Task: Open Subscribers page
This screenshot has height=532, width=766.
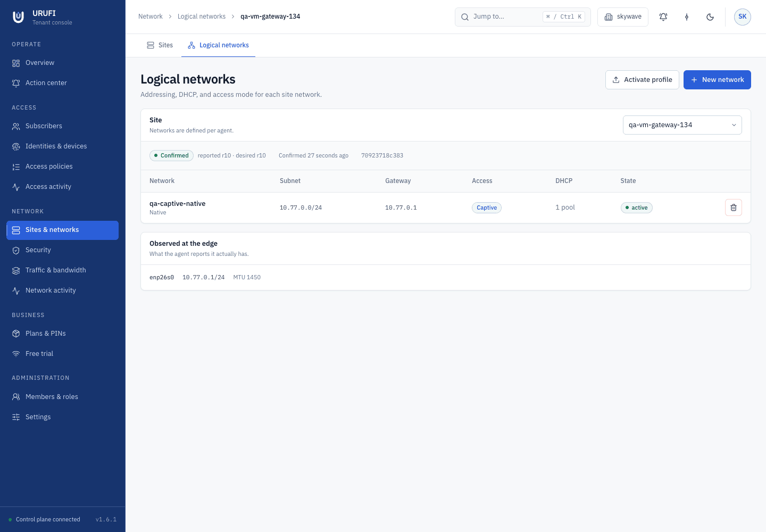Action: point(62,126)
